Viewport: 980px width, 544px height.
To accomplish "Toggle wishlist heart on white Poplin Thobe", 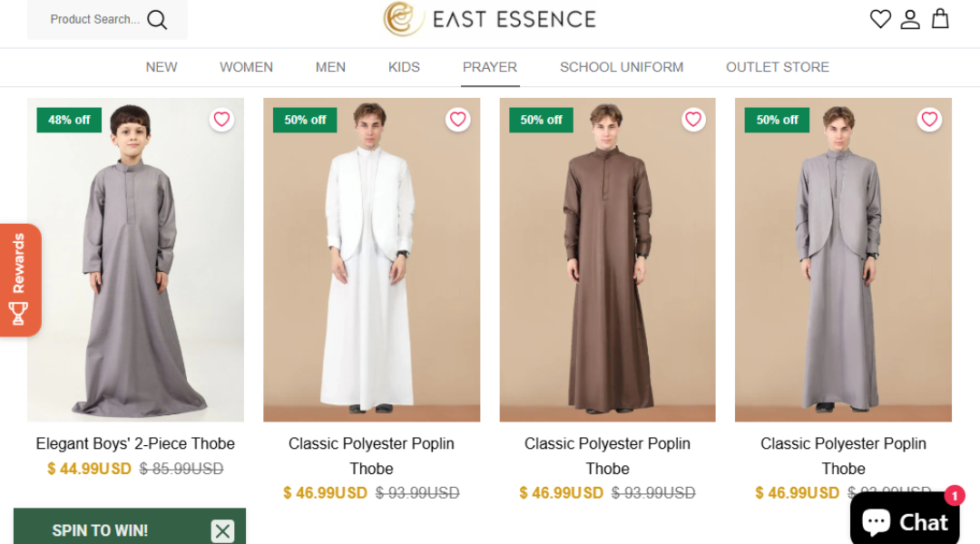I will point(458,120).
